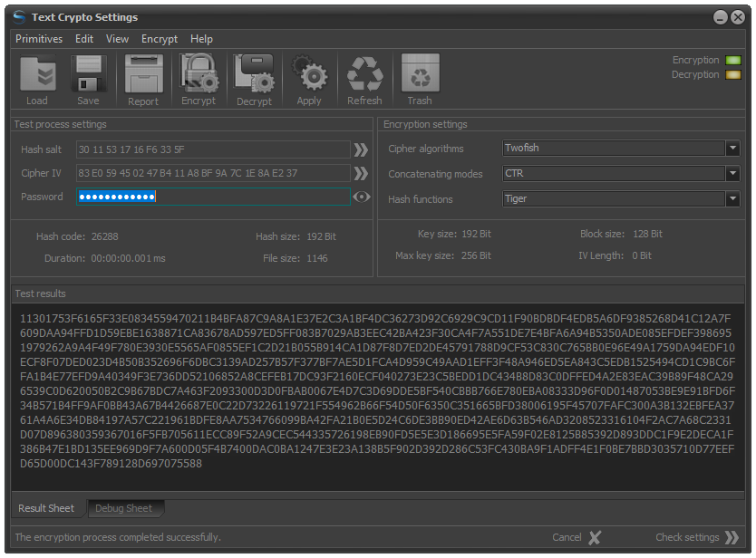Switch to the Result Sheet tab
The width and height of the screenshot is (756, 558).
coord(46,508)
